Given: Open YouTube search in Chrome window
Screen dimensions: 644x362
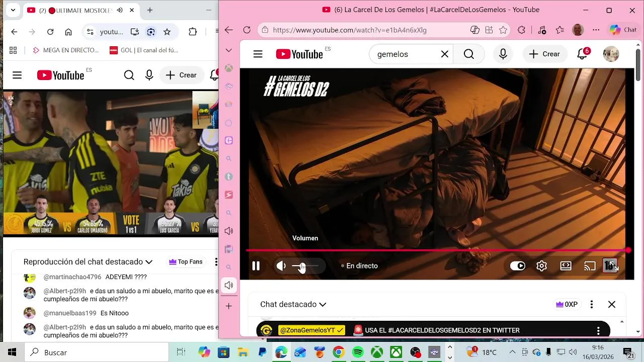Looking at the screenshot, I should [x=129, y=75].
